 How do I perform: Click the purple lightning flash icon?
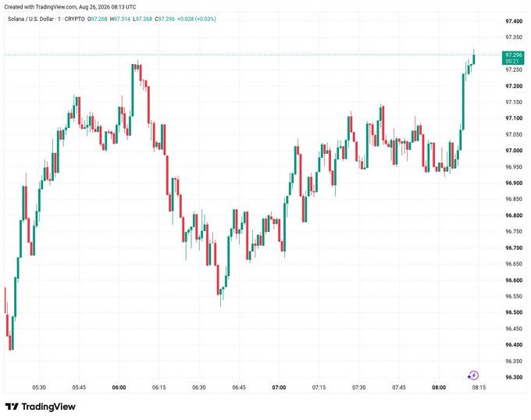tap(472, 376)
